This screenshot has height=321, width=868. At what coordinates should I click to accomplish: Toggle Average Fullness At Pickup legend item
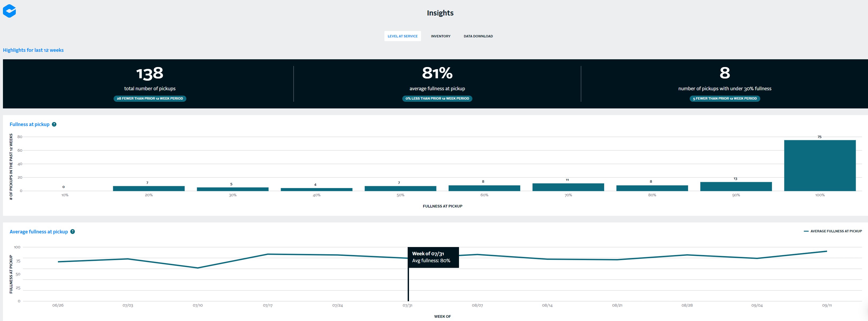[833, 231]
